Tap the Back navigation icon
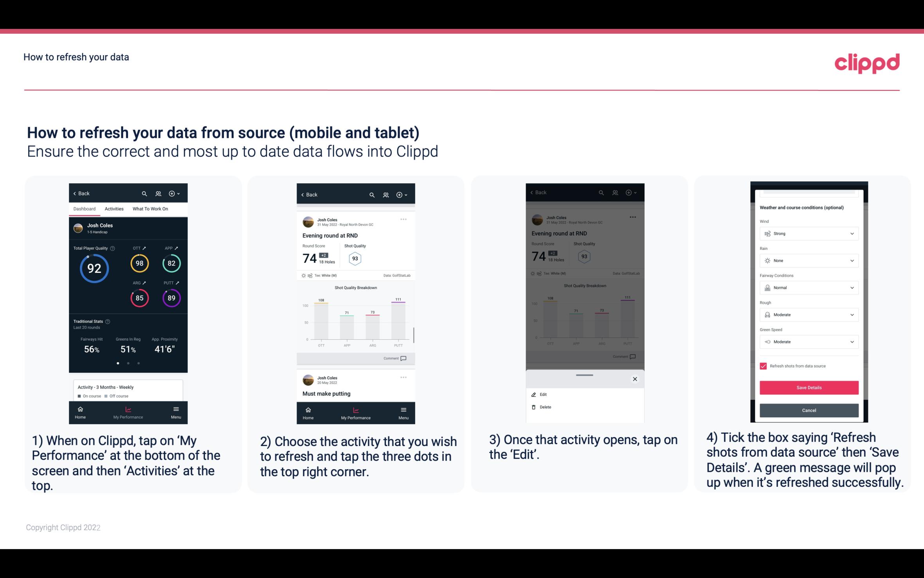 [77, 193]
